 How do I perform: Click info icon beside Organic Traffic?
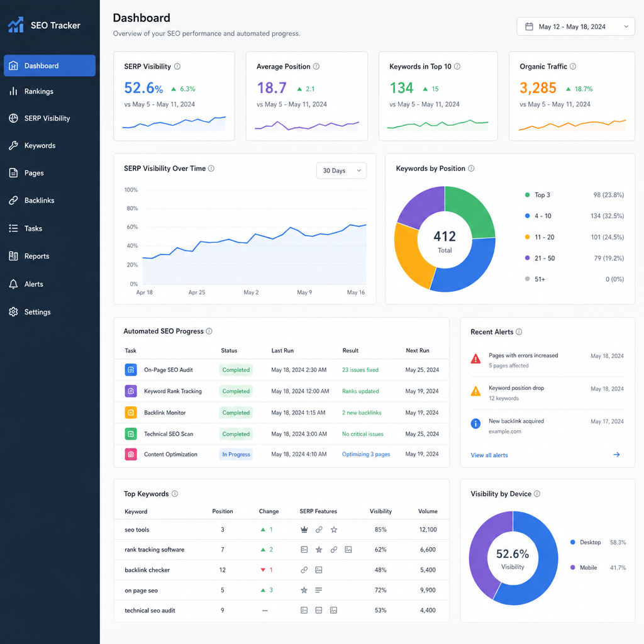tap(573, 67)
